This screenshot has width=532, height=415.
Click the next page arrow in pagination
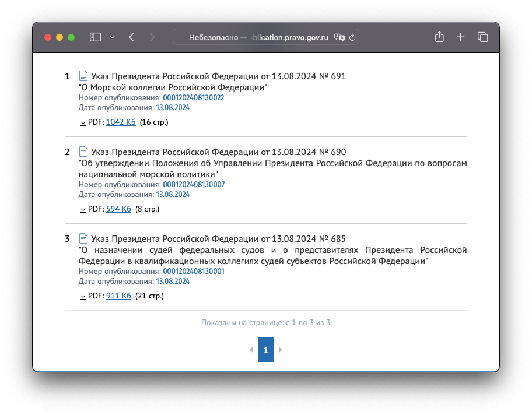tap(281, 350)
